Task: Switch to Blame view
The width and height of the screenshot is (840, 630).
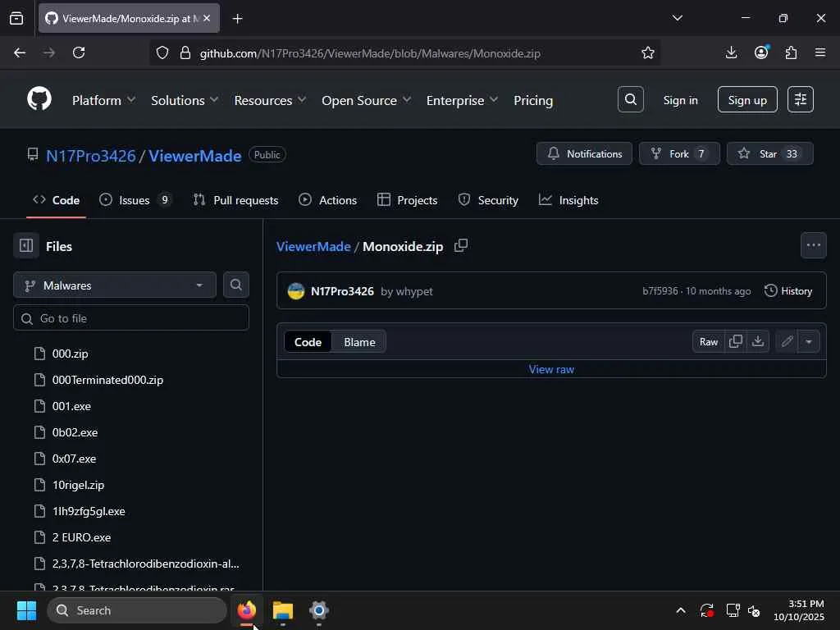Action: coord(359,342)
